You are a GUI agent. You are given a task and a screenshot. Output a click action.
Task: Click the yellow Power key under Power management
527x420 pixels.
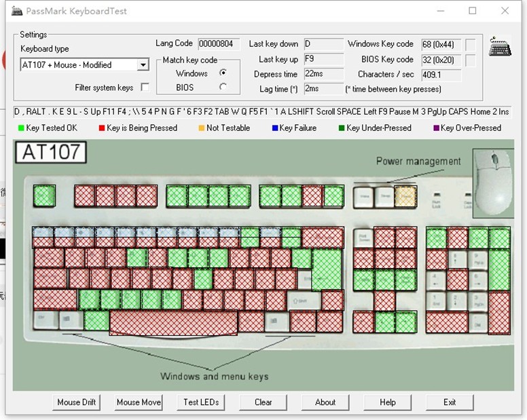[x=405, y=197]
